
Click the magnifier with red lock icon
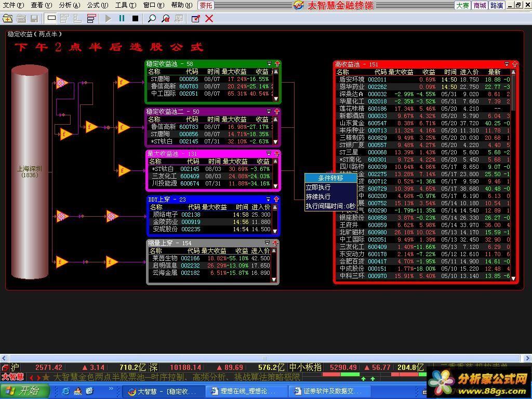[x=166, y=18]
